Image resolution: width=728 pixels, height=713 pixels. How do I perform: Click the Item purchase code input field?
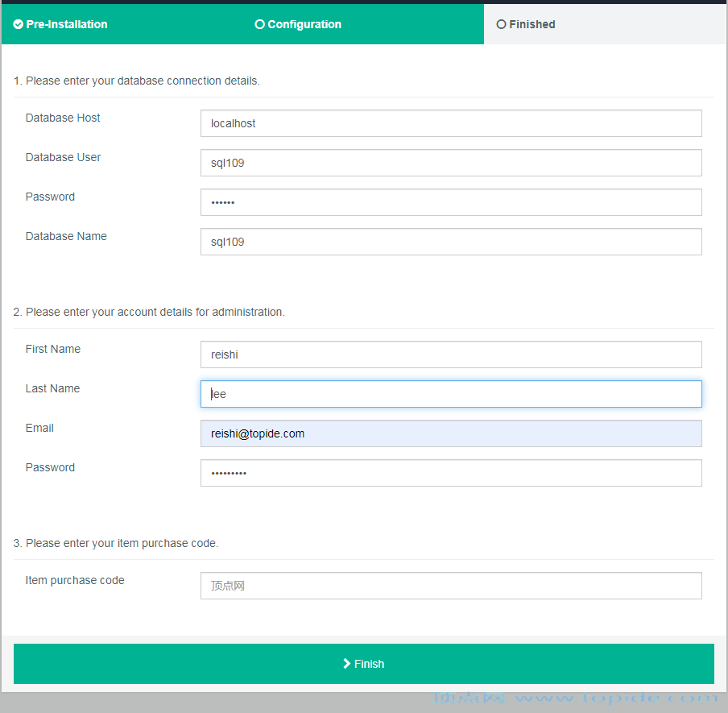[x=451, y=586]
